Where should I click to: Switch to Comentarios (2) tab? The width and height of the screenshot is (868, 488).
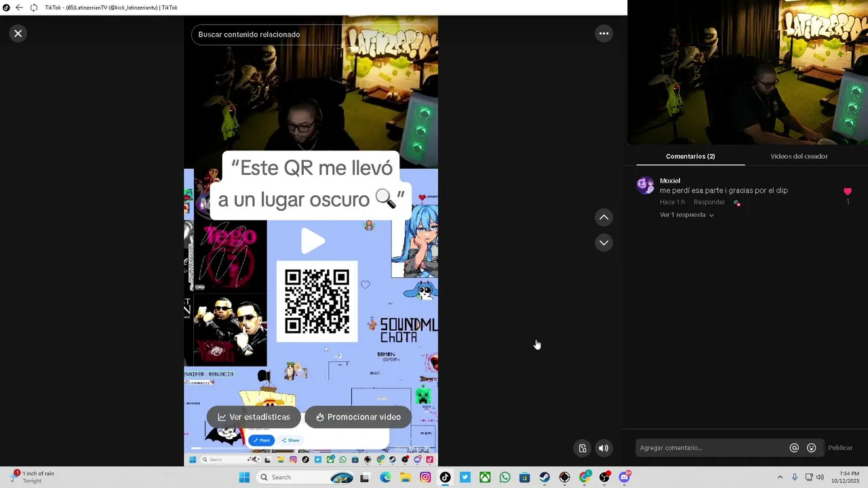(690, 157)
